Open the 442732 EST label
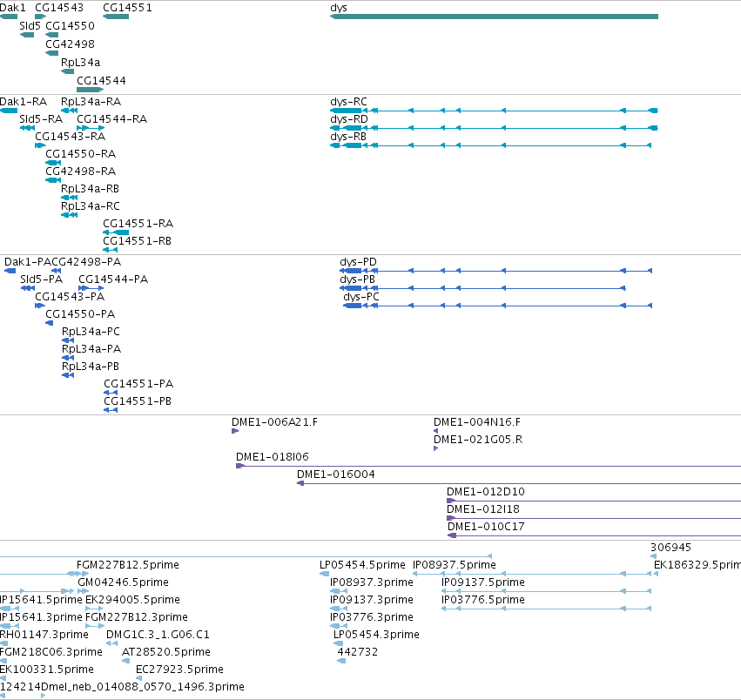The width and height of the screenshot is (741, 700). (357, 652)
